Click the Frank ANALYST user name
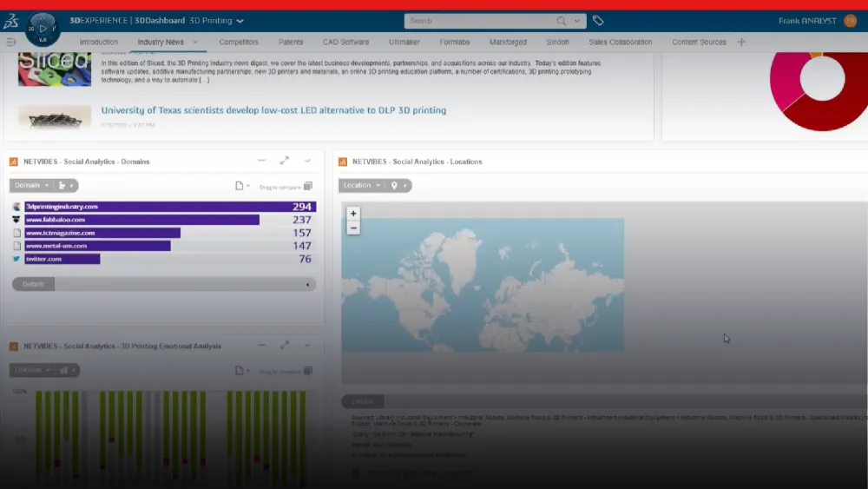Image resolution: width=868 pixels, height=489 pixels. [807, 21]
